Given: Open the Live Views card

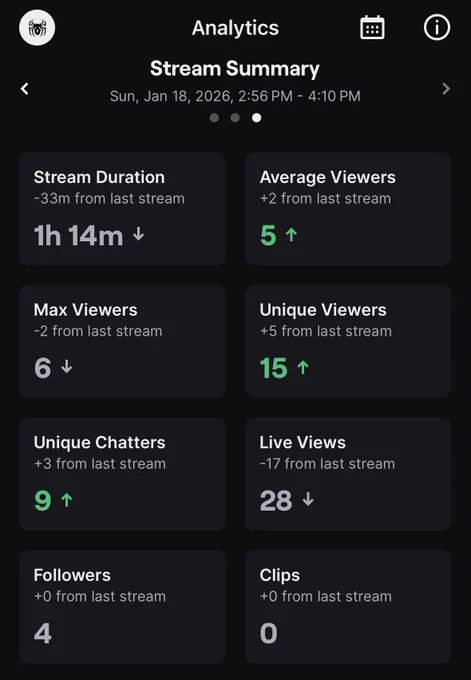Looking at the screenshot, I should pyautogui.click(x=348, y=474).
